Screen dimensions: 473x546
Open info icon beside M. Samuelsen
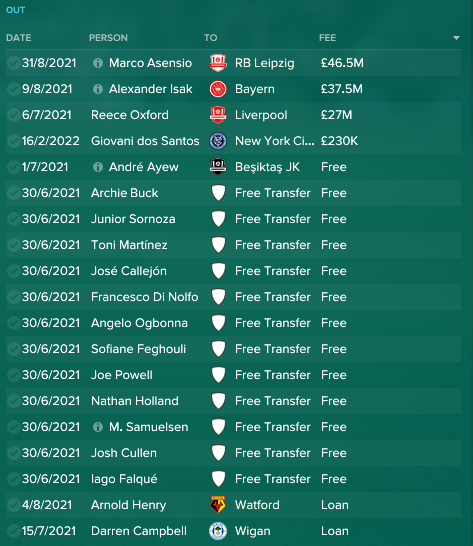[x=98, y=427]
